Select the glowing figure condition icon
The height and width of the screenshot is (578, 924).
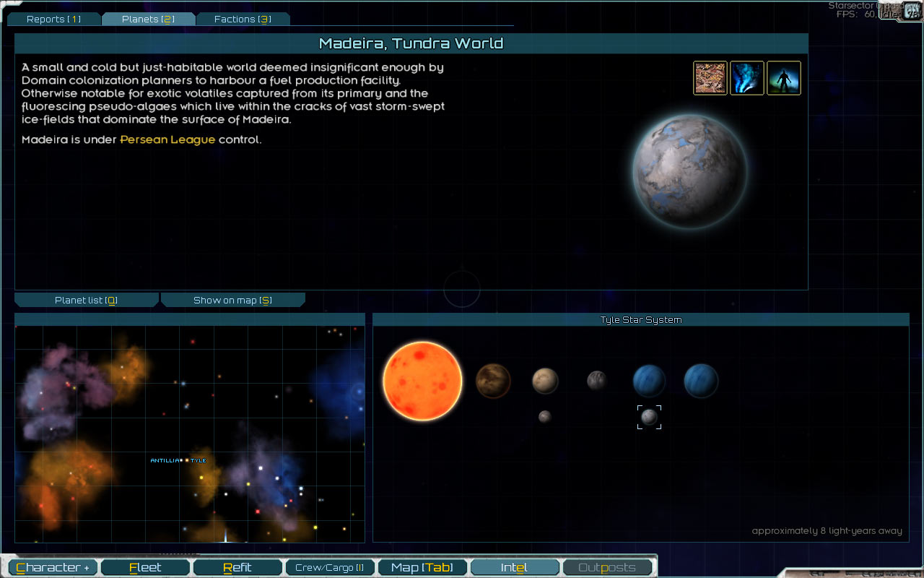click(x=784, y=78)
